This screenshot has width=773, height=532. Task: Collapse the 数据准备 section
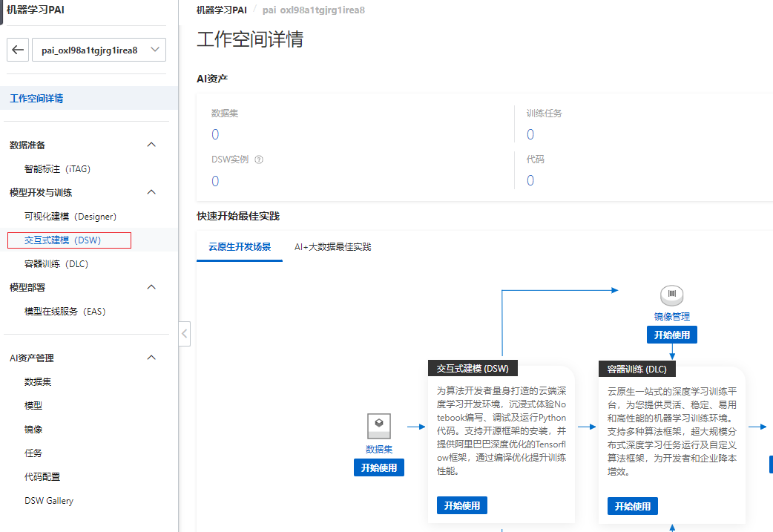pos(151,145)
